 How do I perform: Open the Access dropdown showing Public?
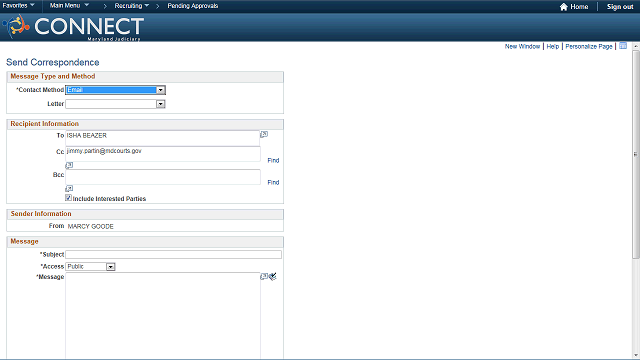click(91, 267)
